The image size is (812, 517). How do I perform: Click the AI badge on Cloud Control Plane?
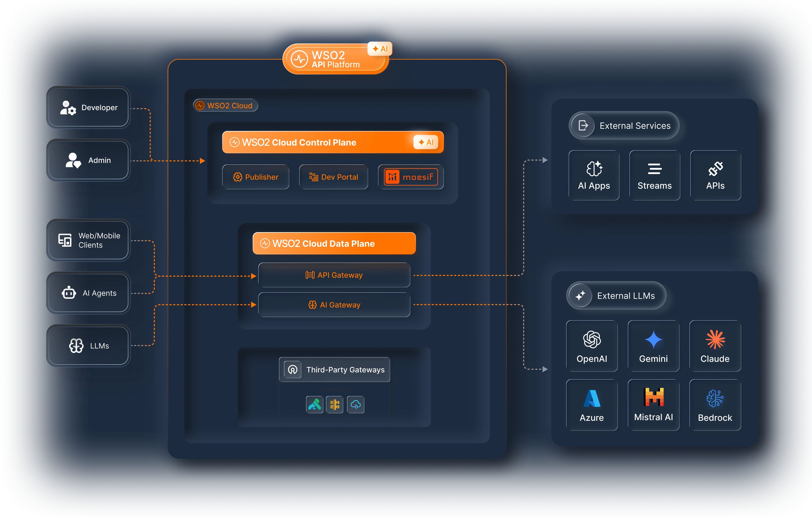pos(426,142)
